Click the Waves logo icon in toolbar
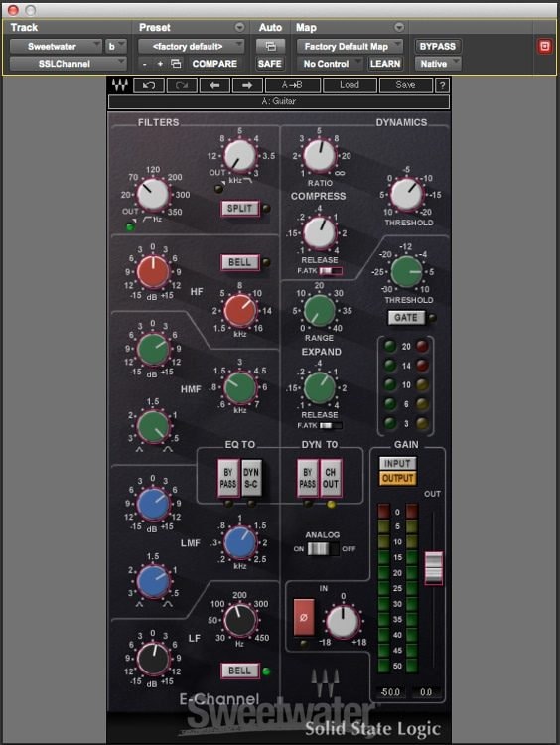Viewport: 560px width, 745px height. tap(120, 85)
